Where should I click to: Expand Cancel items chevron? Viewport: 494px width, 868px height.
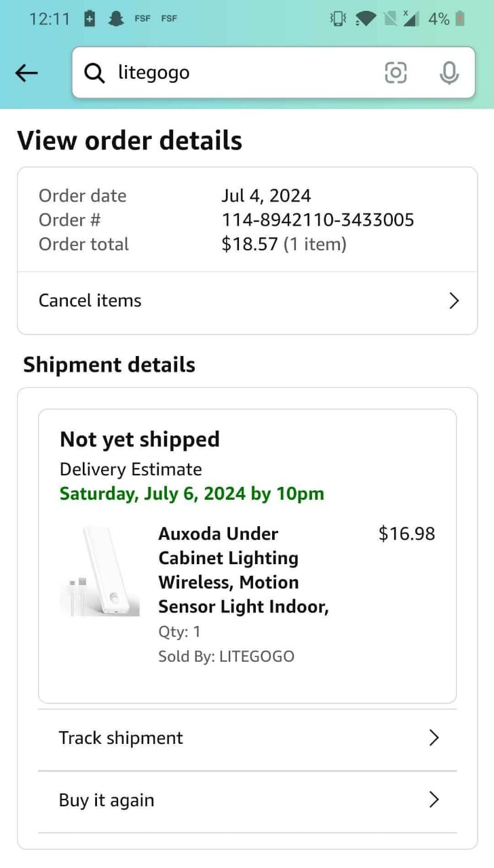coord(454,301)
